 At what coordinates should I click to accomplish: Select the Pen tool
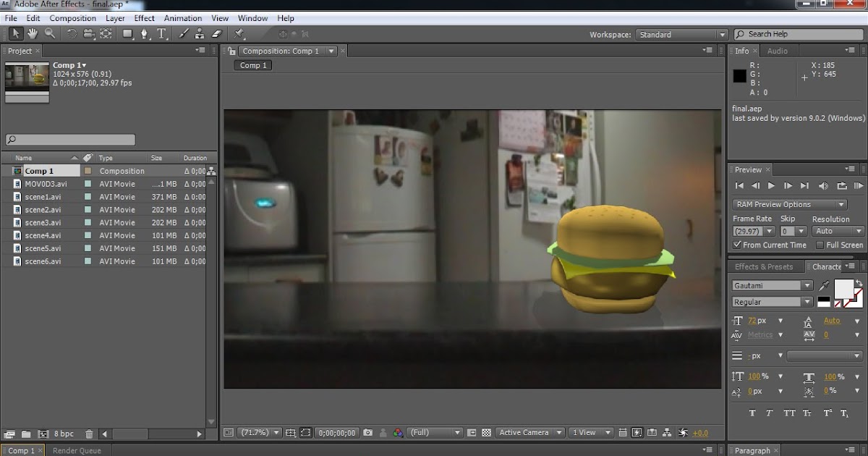pos(145,33)
